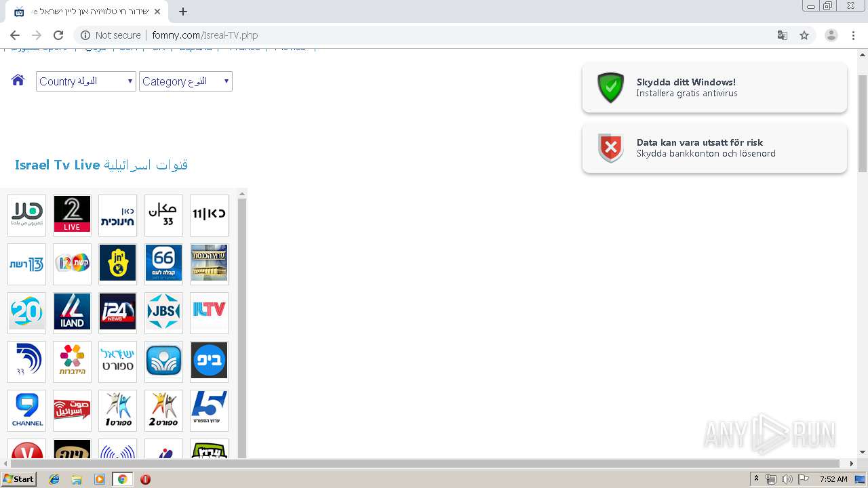The width and height of the screenshot is (868, 488).
Task: Open the Windows Start menu
Action: point(18,479)
